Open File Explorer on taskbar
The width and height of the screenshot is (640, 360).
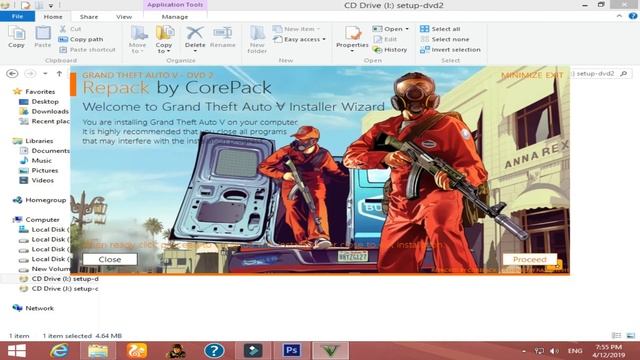(98, 351)
